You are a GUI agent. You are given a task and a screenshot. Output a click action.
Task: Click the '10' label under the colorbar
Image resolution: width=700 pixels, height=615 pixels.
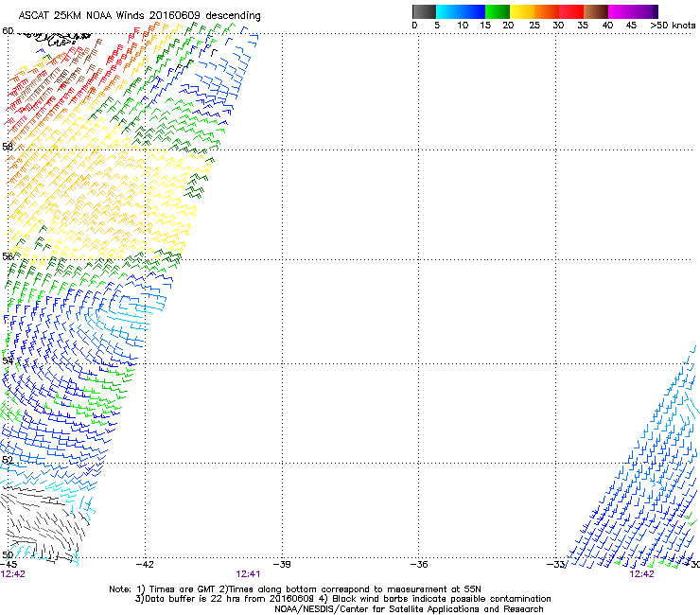tap(463, 26)
